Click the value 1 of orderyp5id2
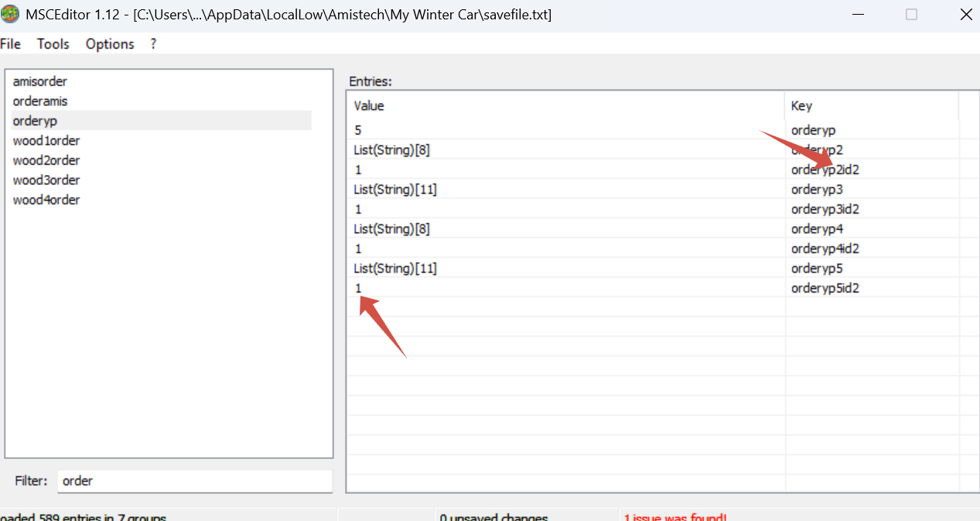This screenshot has width=980, height=521. 358,288
